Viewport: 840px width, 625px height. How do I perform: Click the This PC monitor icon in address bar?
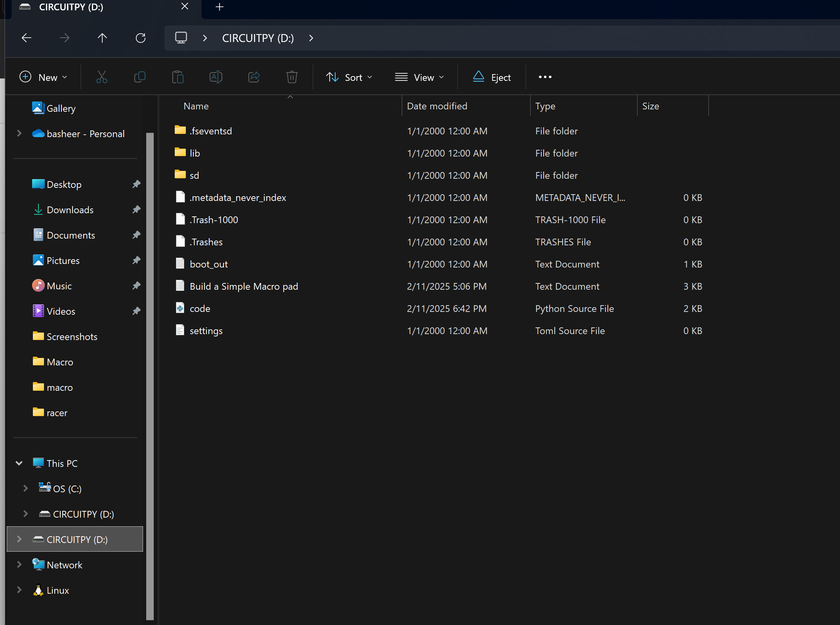(x=181, y=38)
